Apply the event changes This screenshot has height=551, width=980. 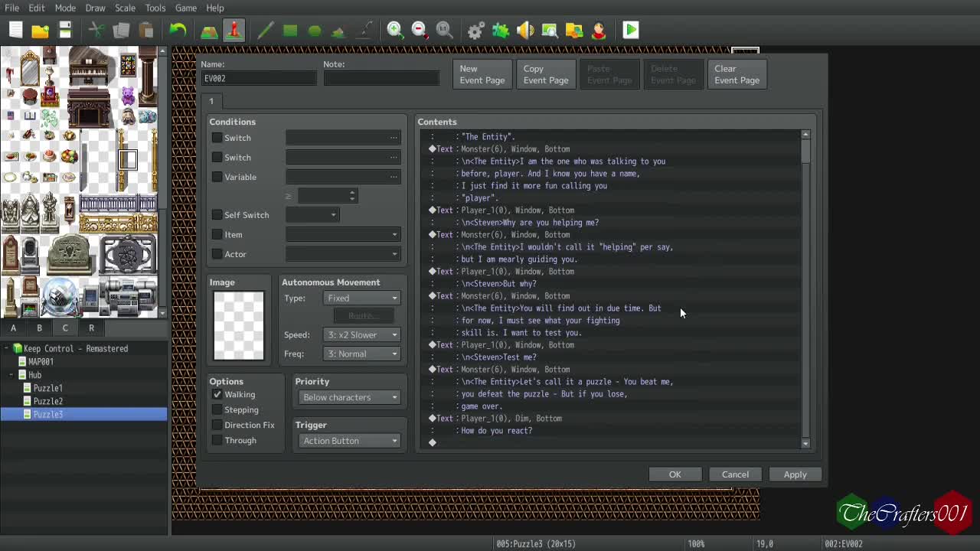pyautogui.click(x=795, y=474)
